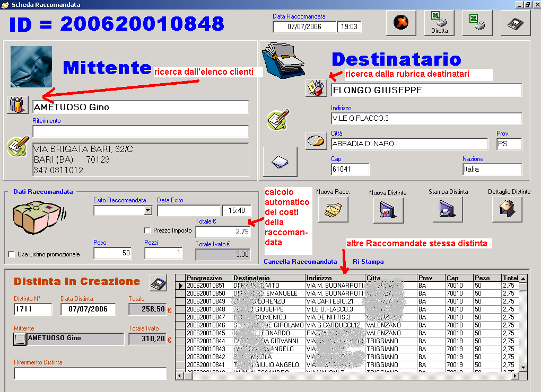Open Dettaglio Distinte icon
541x392 pixels.
click(x=507, y=209)
